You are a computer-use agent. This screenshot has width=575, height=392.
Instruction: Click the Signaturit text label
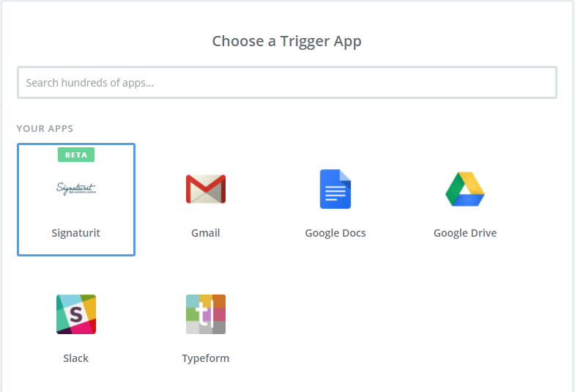(x=76, y=233)
